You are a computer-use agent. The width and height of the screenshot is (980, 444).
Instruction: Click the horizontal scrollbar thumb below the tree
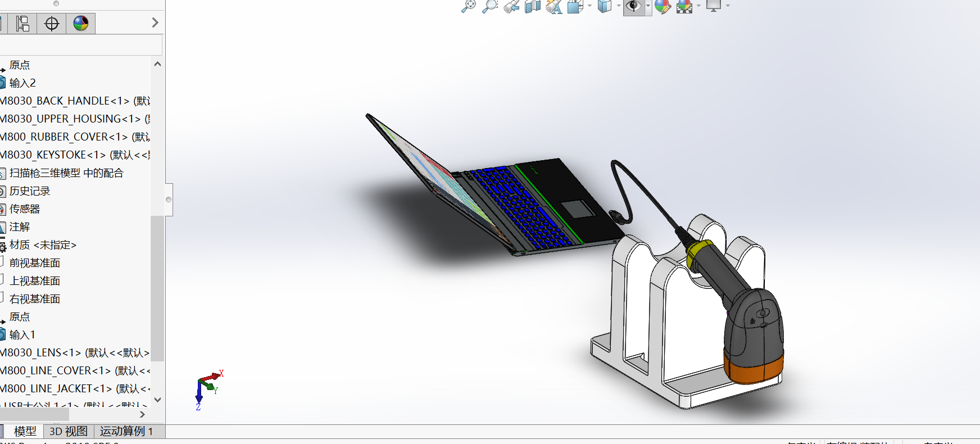click(x=34, y=414)
